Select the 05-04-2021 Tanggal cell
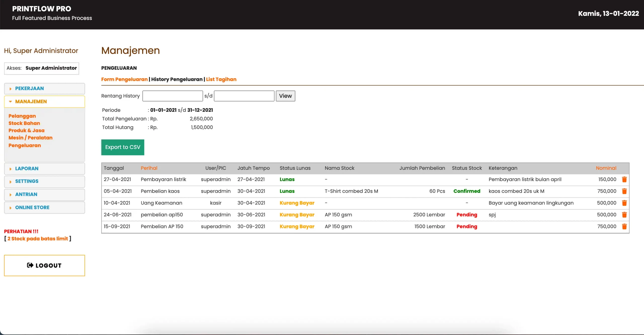 click(x=117, y=191)
